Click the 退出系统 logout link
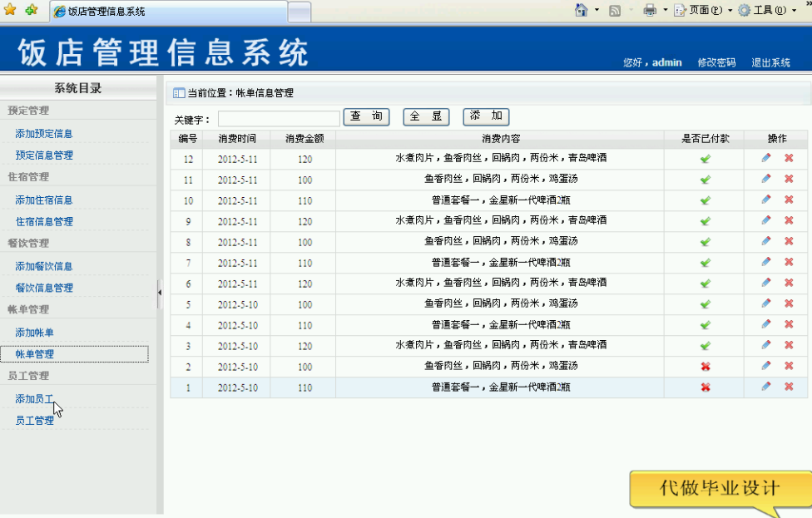812x518 pixels. (771, 62)
